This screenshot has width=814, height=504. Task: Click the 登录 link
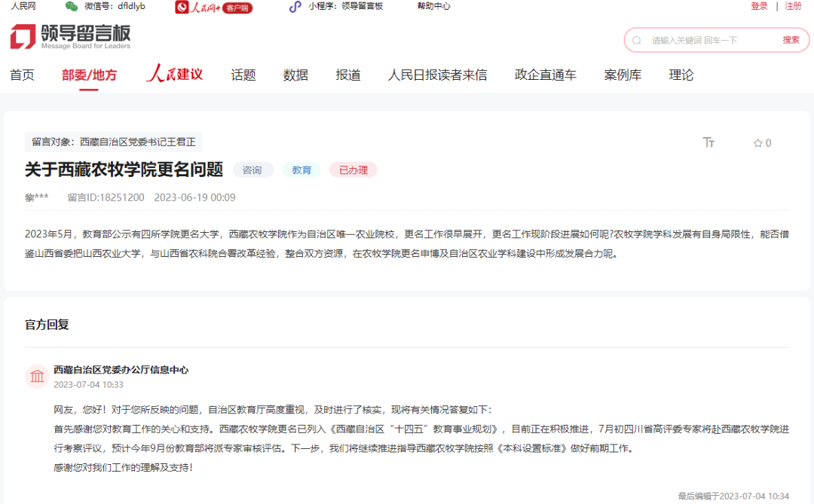point(759,7)
